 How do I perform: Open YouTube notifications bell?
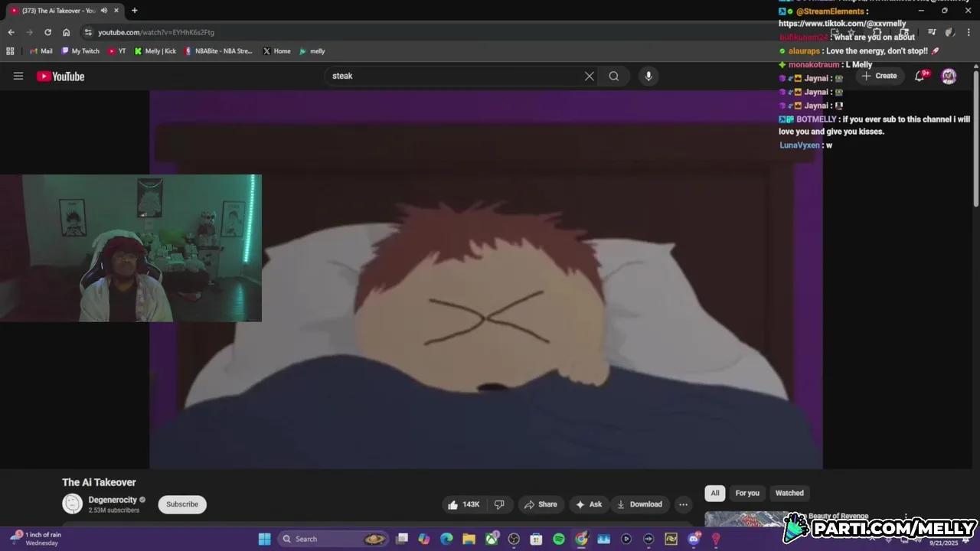(920, 76)
